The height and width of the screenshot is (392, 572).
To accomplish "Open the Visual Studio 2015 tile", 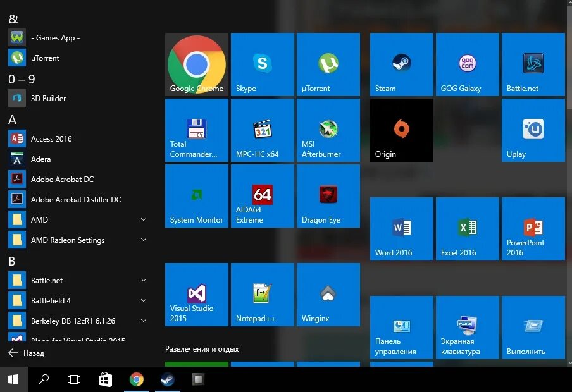I will point(197,295).
